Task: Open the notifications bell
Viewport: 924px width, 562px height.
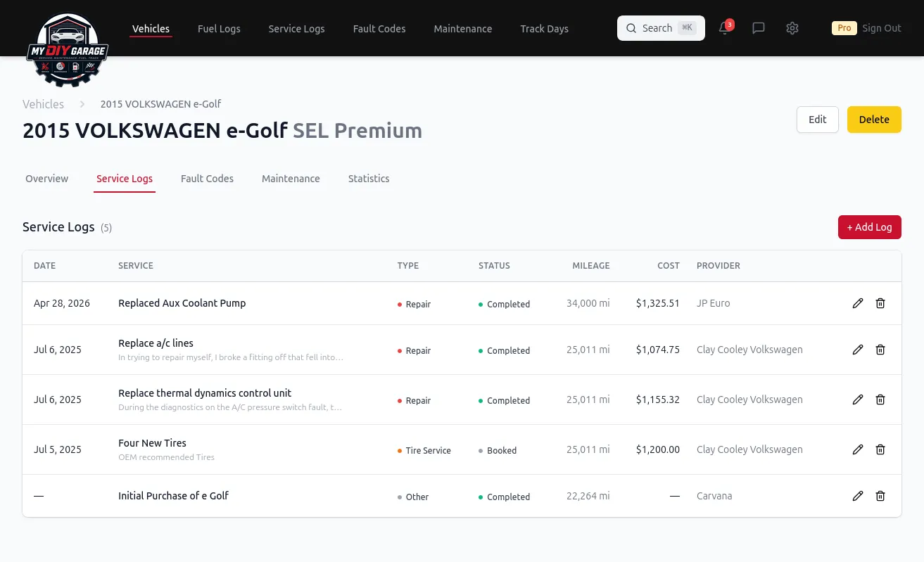Action: 724,28
